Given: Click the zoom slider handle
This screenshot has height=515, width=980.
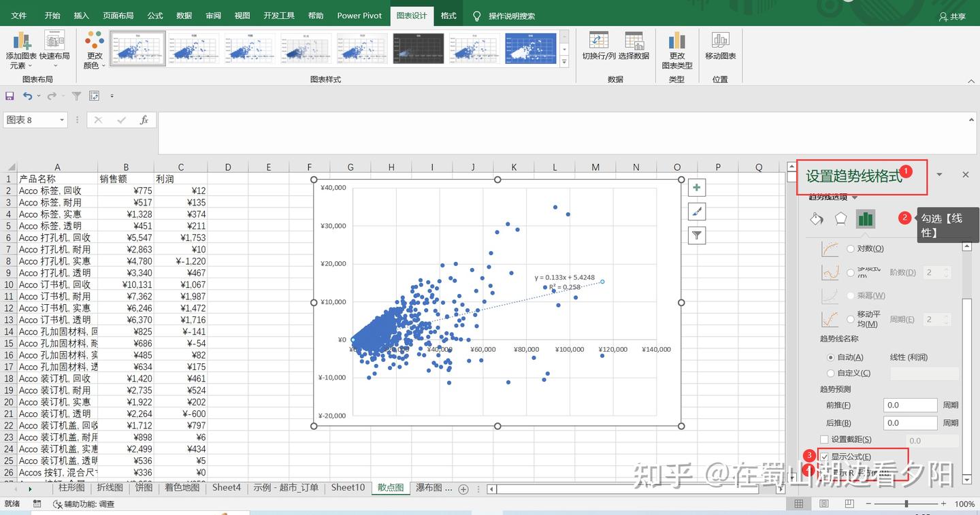Looking at the screenshot, I should (x=906, y=504).
